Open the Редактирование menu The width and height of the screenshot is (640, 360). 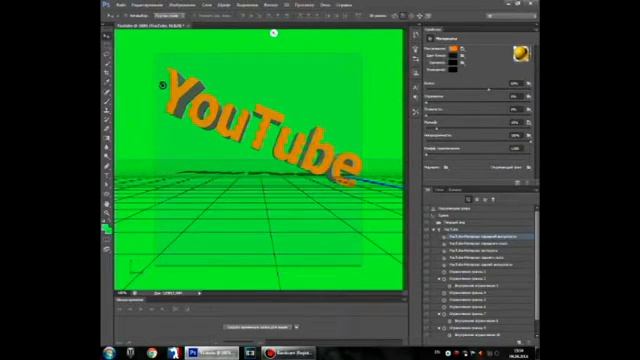point(147,5)
